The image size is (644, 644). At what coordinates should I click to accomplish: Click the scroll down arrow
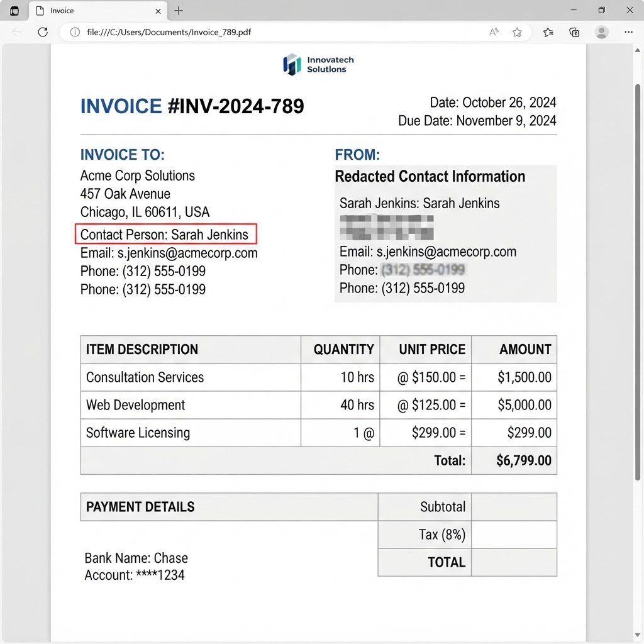pos(638,636)
